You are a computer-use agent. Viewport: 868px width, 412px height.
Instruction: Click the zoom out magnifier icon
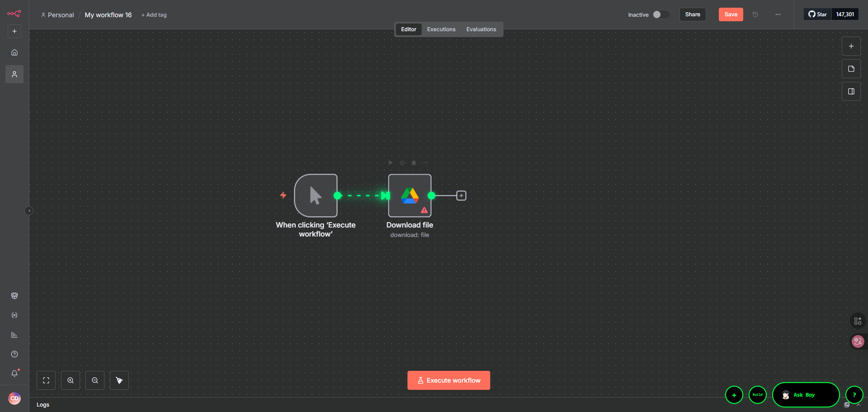(x=95, y=380)
